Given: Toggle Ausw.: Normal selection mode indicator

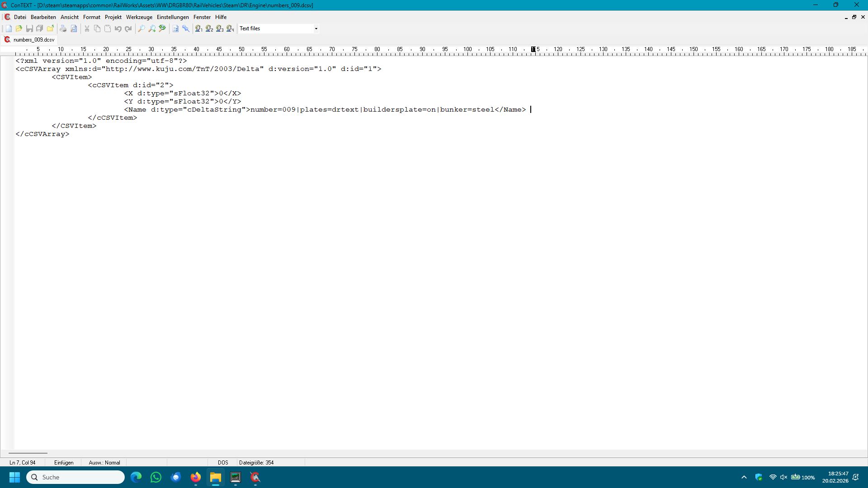Looking at the screenshot, I should [104, 463].
